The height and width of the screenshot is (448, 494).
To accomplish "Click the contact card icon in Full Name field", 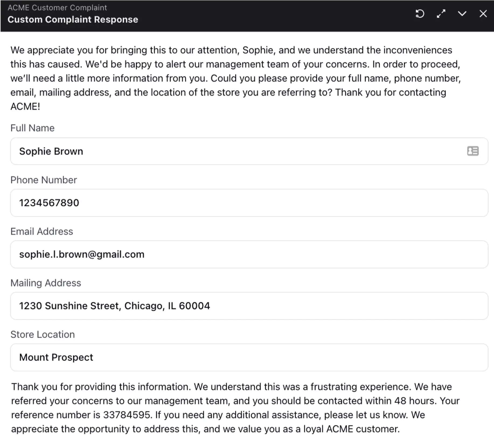I will (473, 151).
